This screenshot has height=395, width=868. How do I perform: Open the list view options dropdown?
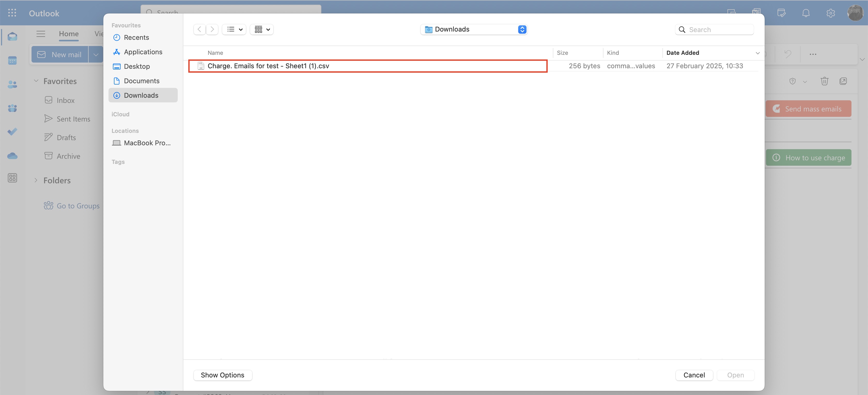(x=234, y=29)
